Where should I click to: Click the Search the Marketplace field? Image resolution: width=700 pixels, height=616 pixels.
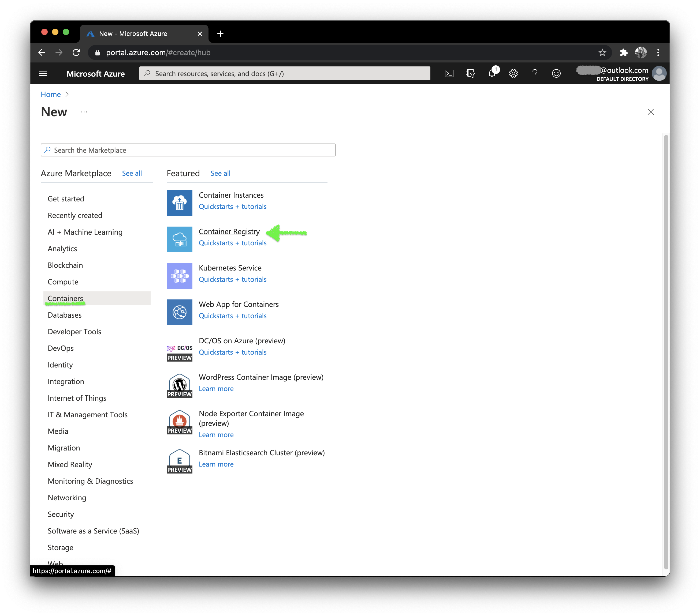point(188,150)
